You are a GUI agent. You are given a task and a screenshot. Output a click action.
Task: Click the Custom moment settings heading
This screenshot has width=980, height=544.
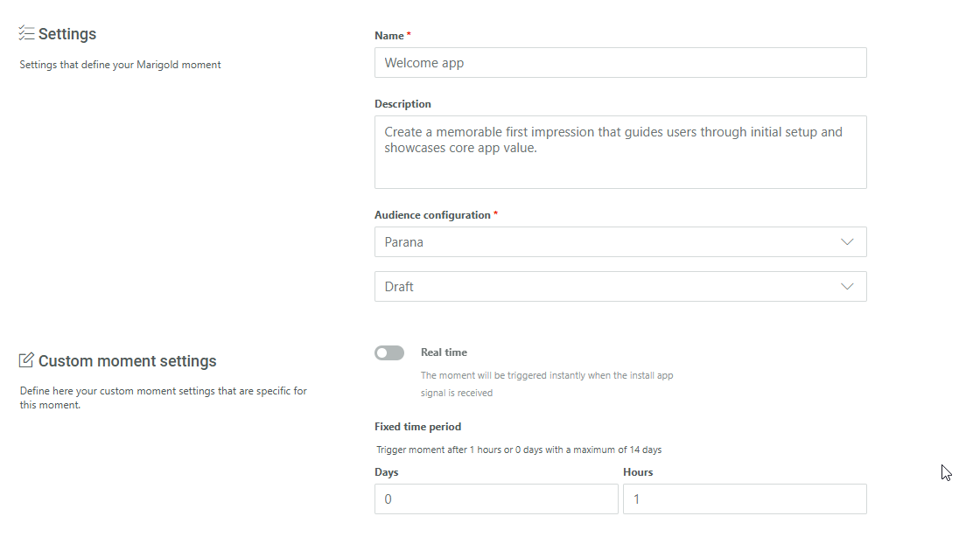click(x=128, y=361)
